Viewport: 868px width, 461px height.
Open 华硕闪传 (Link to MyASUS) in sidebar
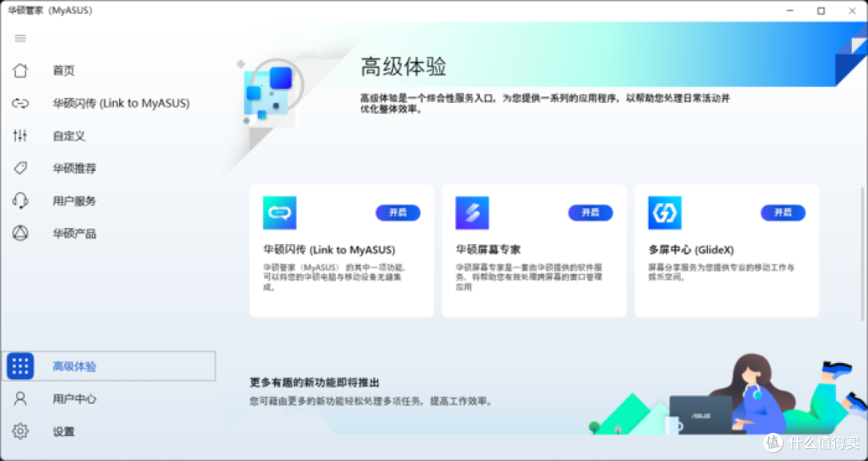click(x=121, y=103)
